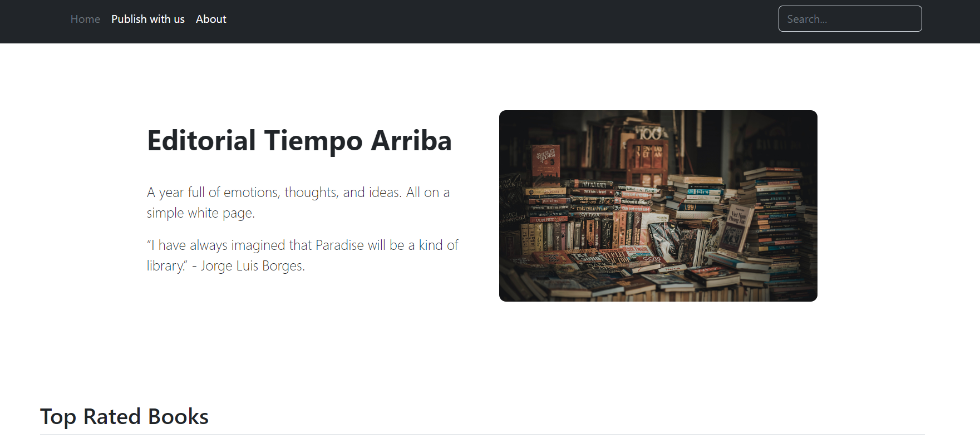Click the name Jorge Luis Borges

253,266
